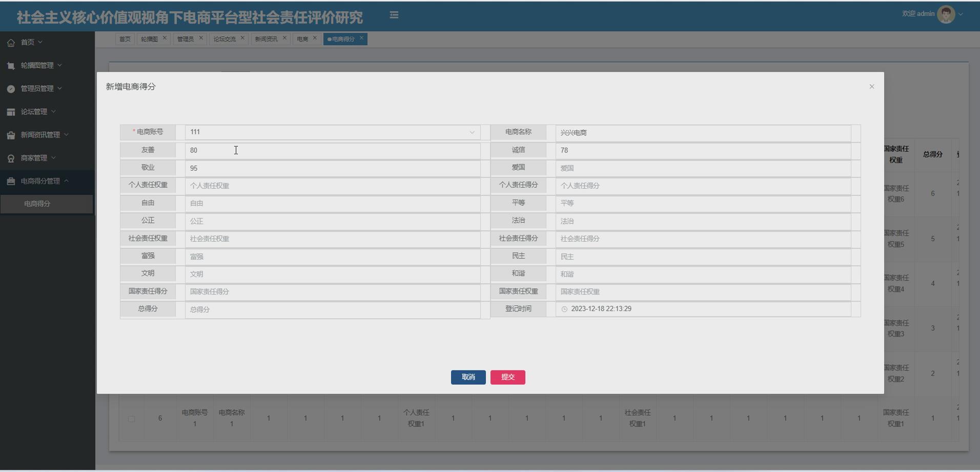Viewport: 980px width, 472px height.
Task: Check the checkbox for table row 6
Action: 132,418
